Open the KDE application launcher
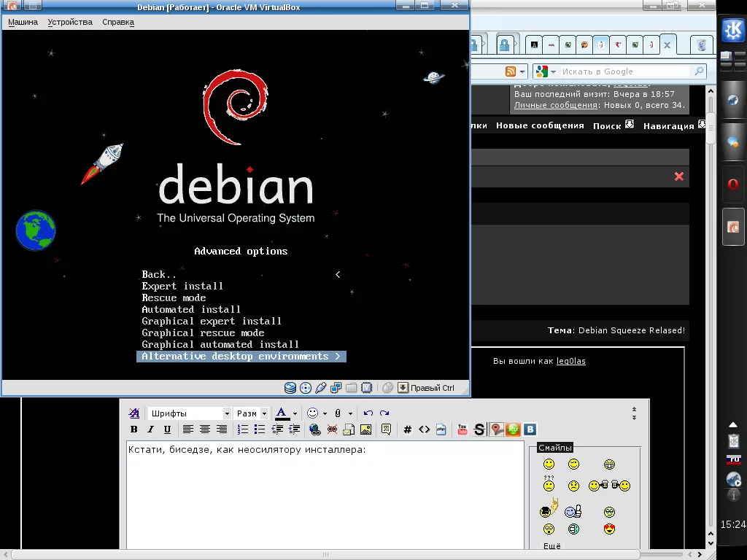Image resolution: width=747 pixels, height=560 pixels. click(x=732, y=31)
